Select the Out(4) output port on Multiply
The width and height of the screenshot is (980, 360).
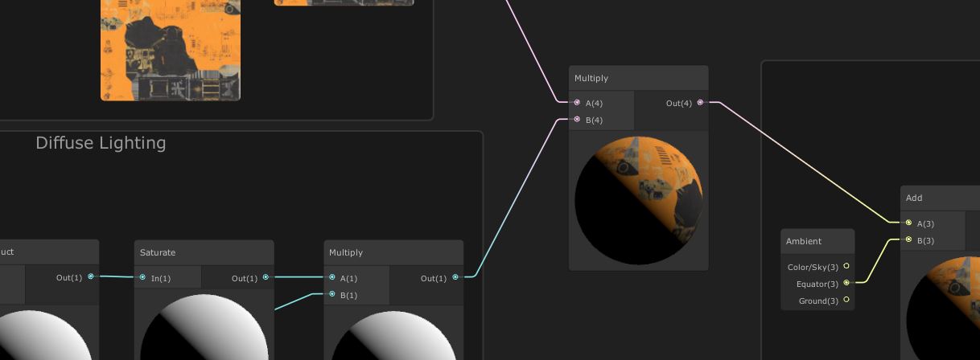click(700, 103)
